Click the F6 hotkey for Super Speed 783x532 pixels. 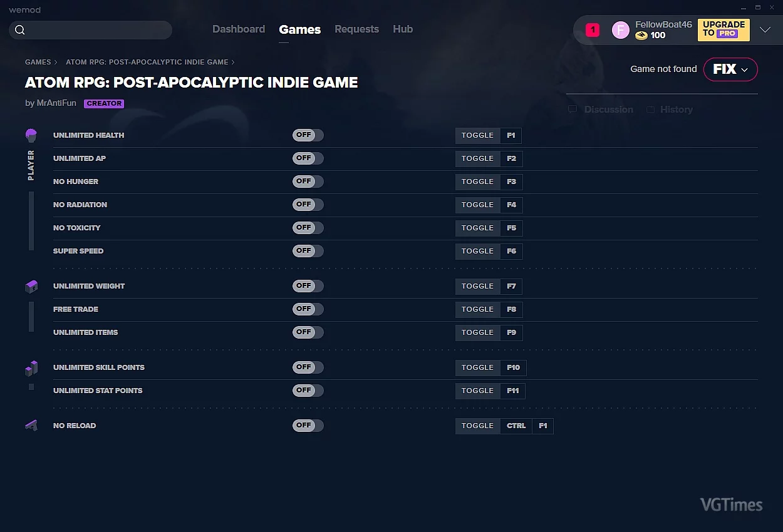coord(511,251)
